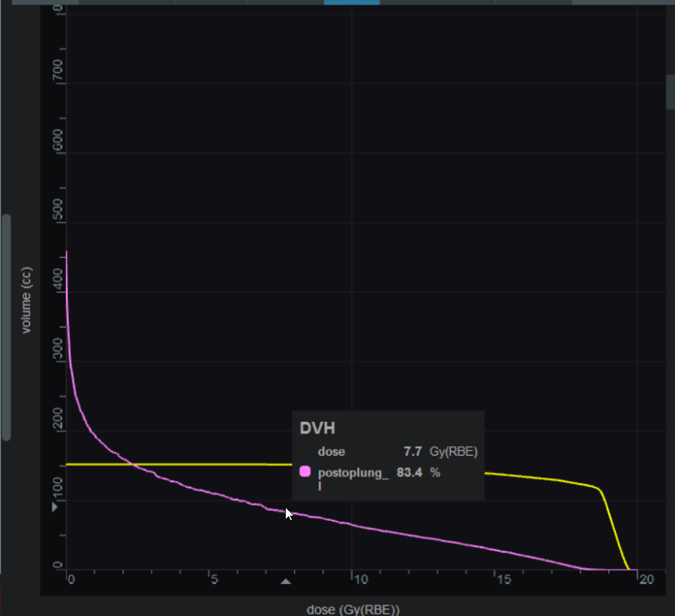This screenshot has height=616, width=675.
Task: Click the 5 tick label on the dose axis
Action: point(213,580)
